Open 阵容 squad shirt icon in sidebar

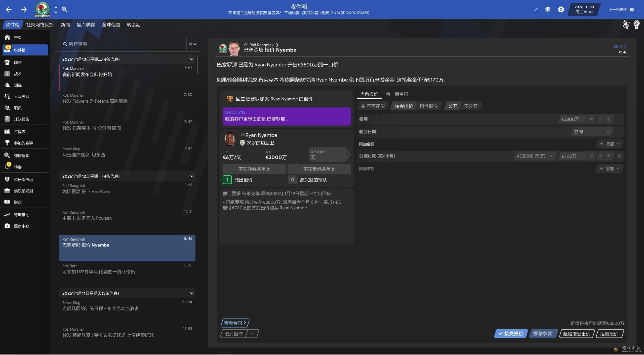pyautogui.click(x=7, y=62)
